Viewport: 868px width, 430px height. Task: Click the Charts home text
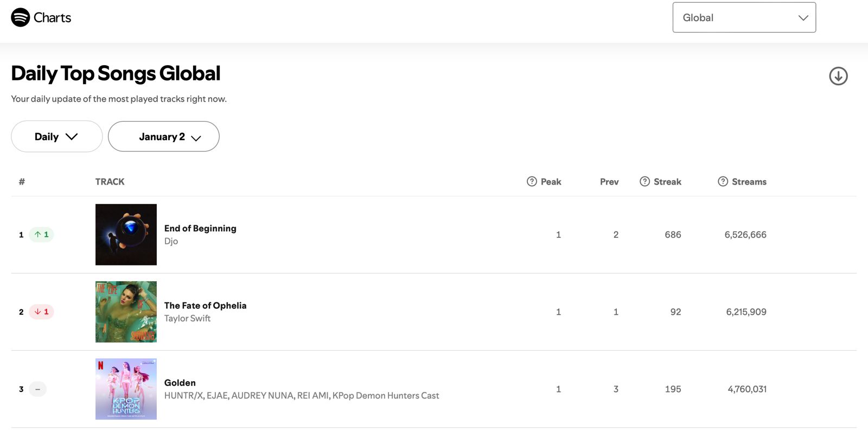tap(52, 17)
